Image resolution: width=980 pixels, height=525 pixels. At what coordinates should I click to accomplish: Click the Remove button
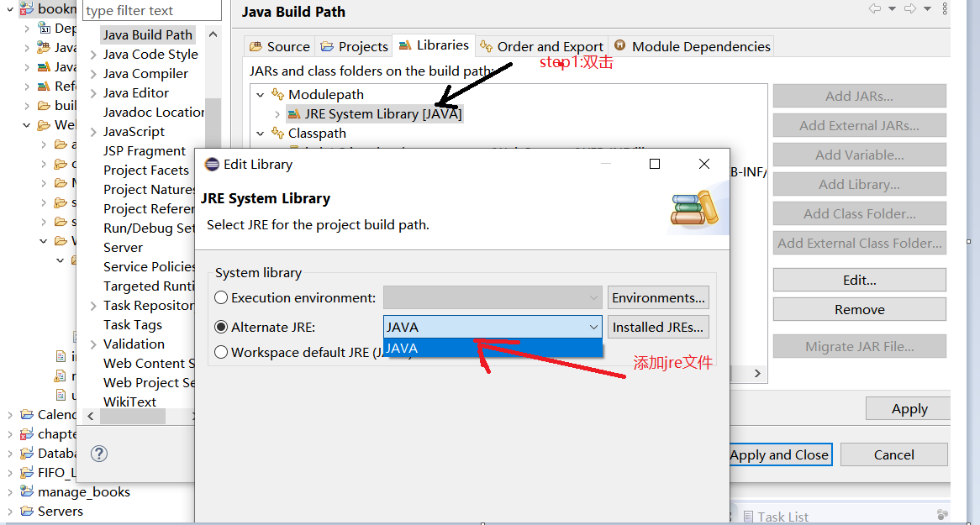pyautogui.click(x=859, y=309)
